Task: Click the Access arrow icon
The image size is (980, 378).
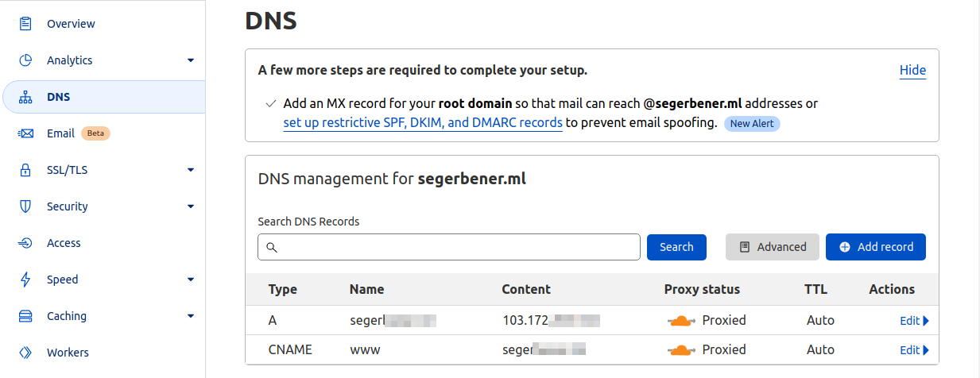Action: pyautogui.click(x=25, y=243)
